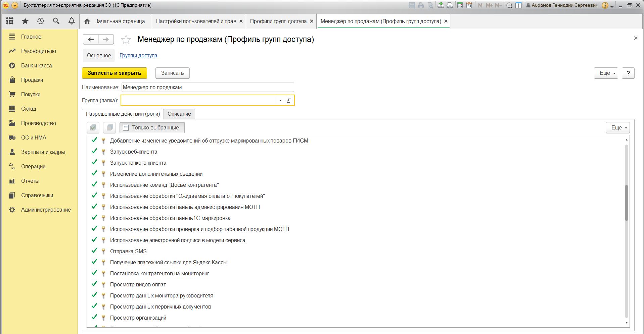The image size is (644, 334).
Task: Open the 'Еще' menu next to help button
Action: click(606, 73)
